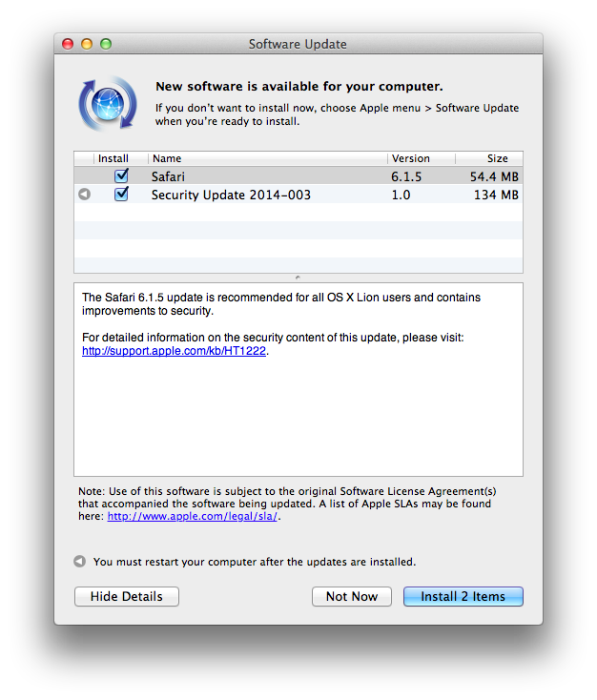The image size is (597, 700).
Task: Click the Not Now button
Action: pyautogui.click(x=352, y=596)
